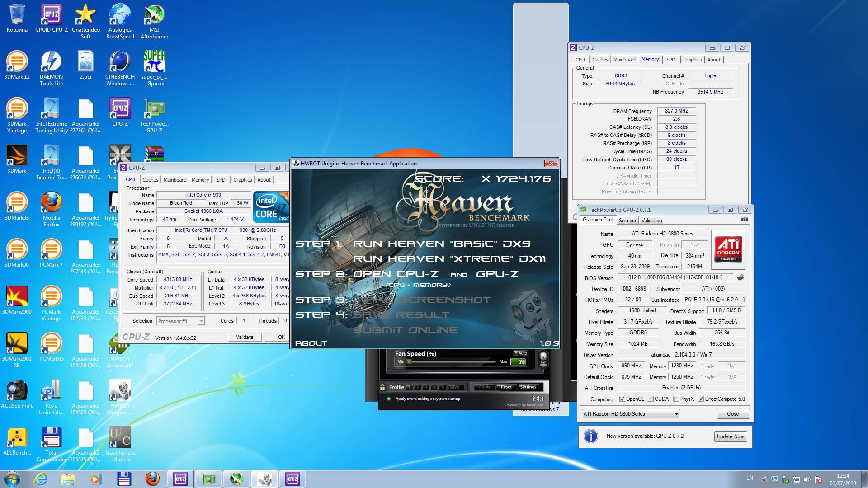The height and width of the screenshot is (488, 868).
Task: Toggle Auto fan speed in Afterburner
Action: (521, 353)
